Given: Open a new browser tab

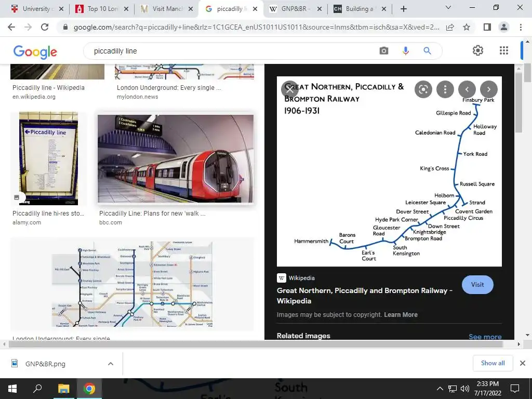Looking at the screenshot, I should pyautogui.click(x=403, y=9).
